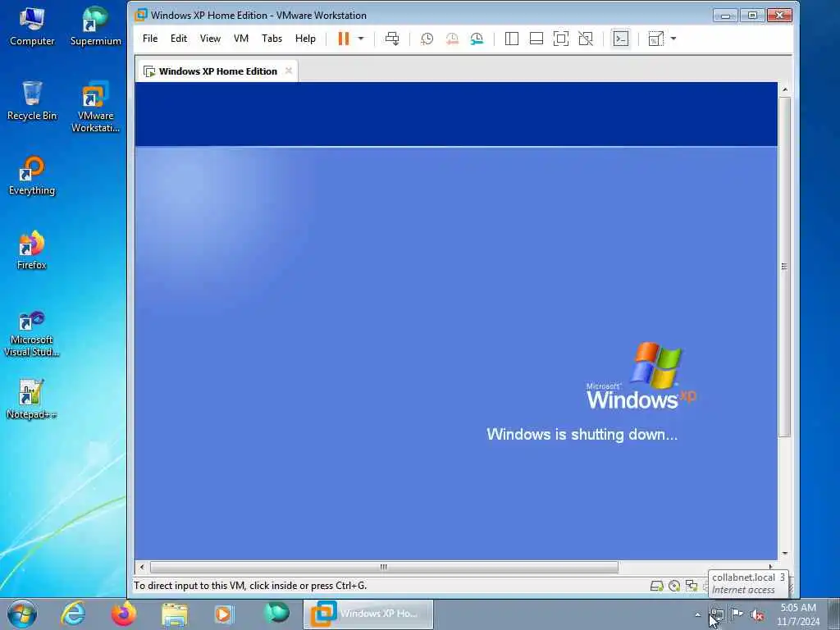The height and width of the screenshot is (630, 840).
Task: Select the Microsoft Visual Studio desktop shortcut
Action: 32,333
